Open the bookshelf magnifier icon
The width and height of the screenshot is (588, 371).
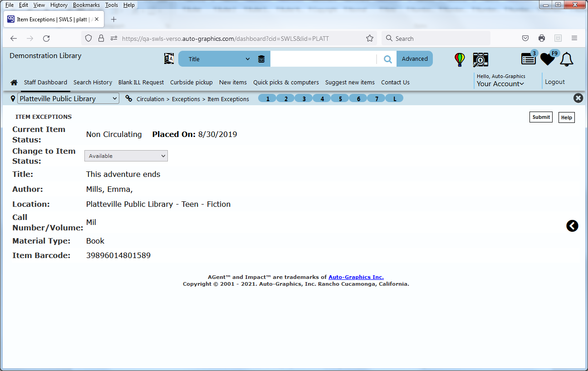click(x=480, y=59)
